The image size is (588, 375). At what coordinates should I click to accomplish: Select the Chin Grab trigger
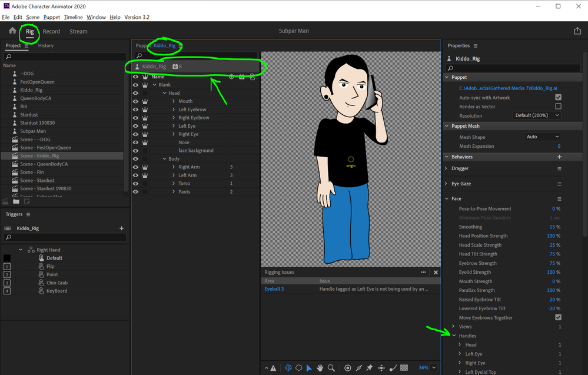58,283
